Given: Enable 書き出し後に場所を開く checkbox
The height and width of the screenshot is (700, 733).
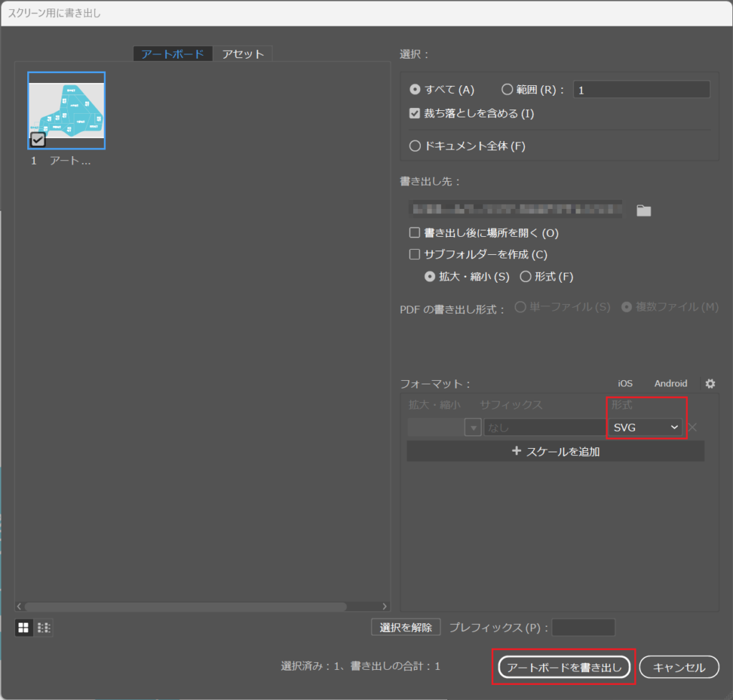Looking at the screenshot, I should click(414, 233).
